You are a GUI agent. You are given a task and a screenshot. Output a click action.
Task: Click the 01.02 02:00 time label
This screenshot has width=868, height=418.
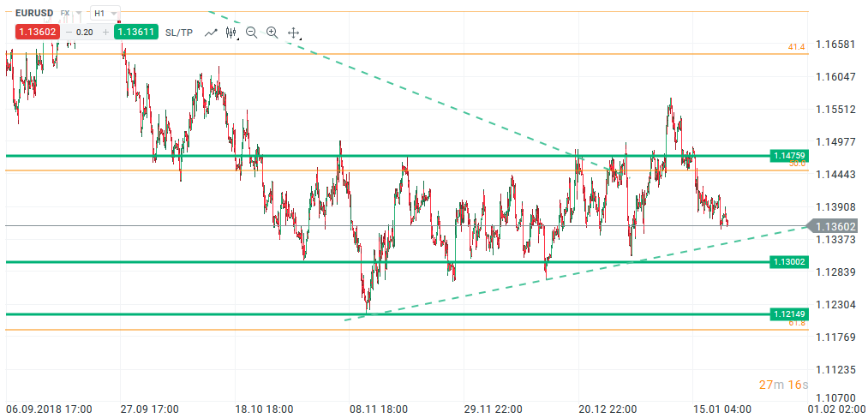click(837, 409)
